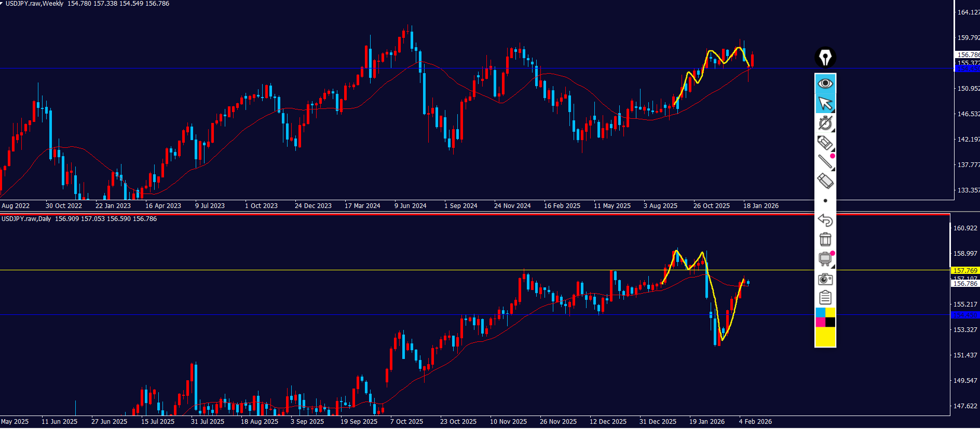Click the white 156.786 price label on the weekly chart
This screenshot has height=429, width=980.
(x=968, y=54)
